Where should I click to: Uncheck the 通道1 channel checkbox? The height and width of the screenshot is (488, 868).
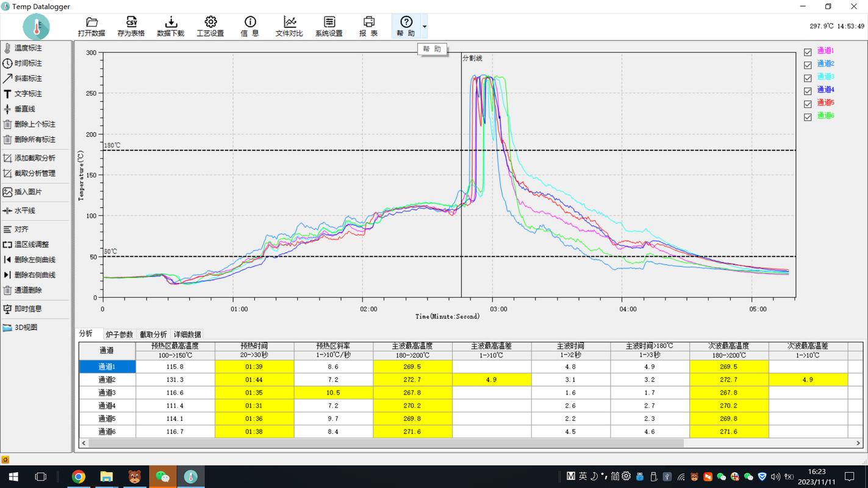[808, 52]
